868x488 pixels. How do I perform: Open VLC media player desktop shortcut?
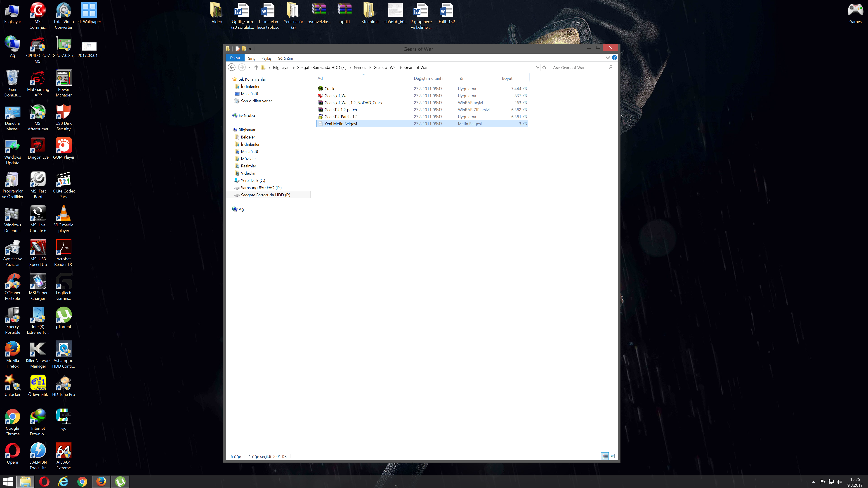point(63,219)
